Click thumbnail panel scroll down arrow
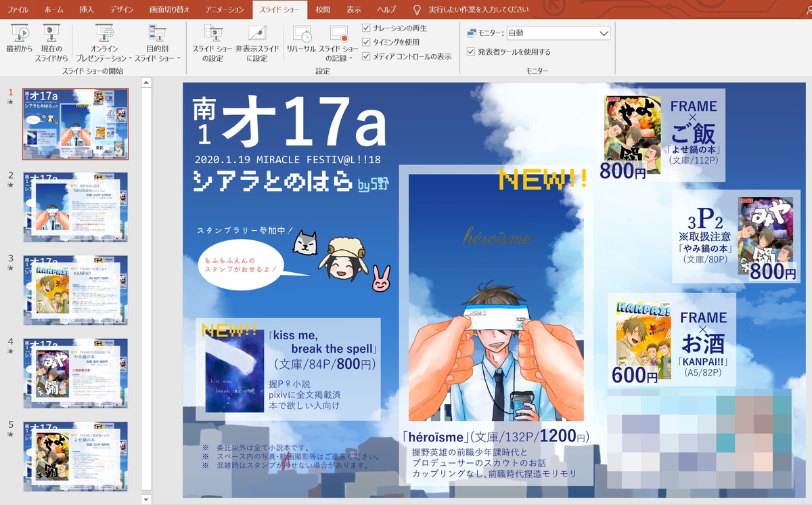This screenshot has height=505, width=812. 146,499
